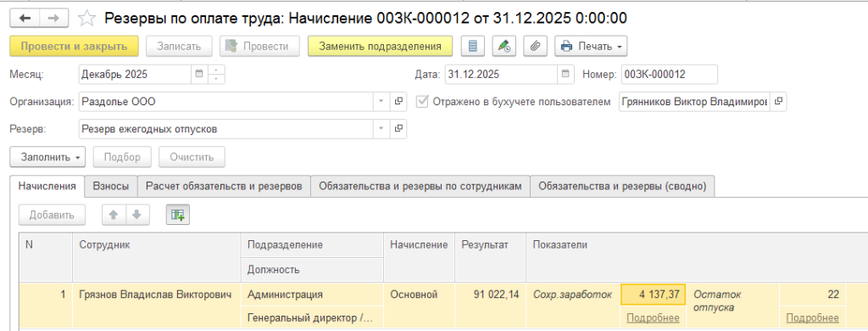Select Основной accrual cell
This screenshot has height=331, width=868.
pyautogui.click(x=419, y=306)
